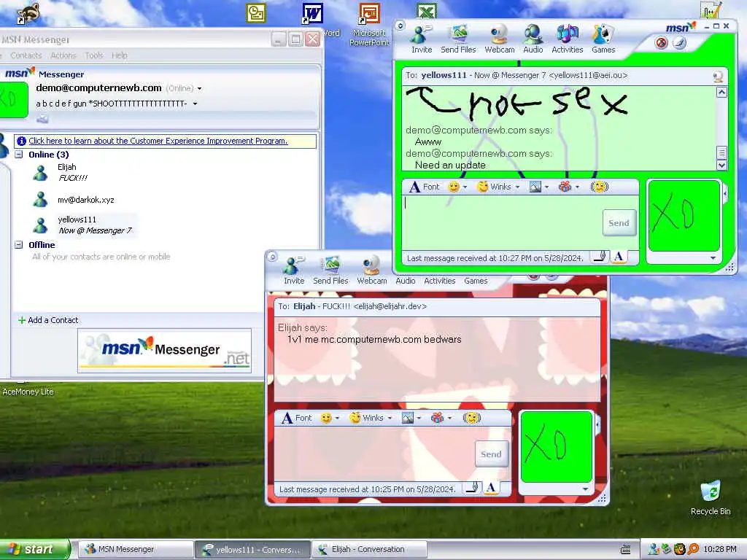This screenshot has width=747, height=560.
Task: Collapse the Offline contact group
Action: [18, 245]
